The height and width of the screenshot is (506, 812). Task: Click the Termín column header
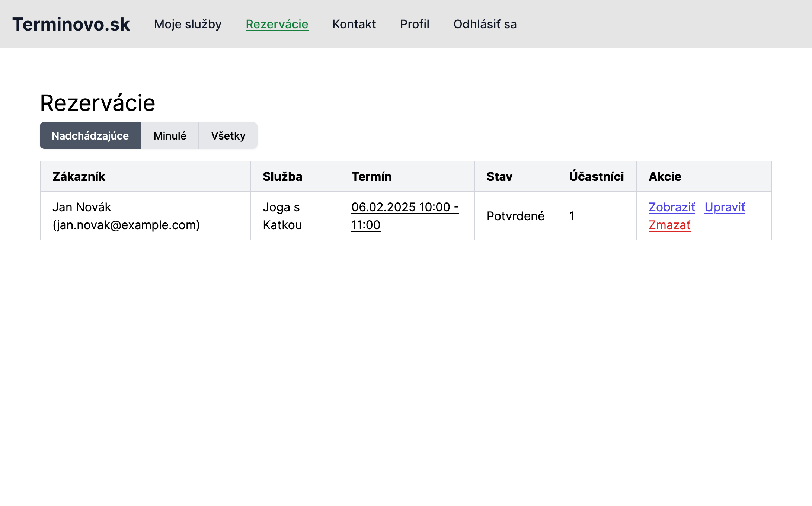[371, 177]
